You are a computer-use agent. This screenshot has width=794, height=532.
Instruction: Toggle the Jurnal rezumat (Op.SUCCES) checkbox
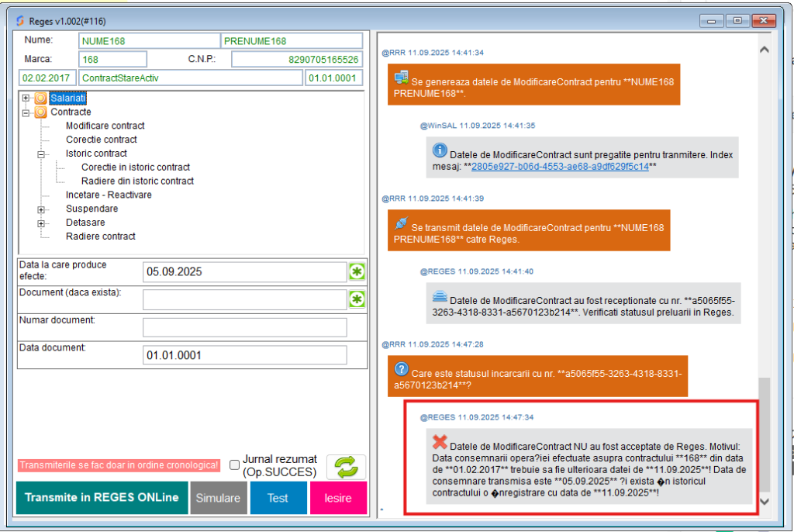tap(234, 465)
